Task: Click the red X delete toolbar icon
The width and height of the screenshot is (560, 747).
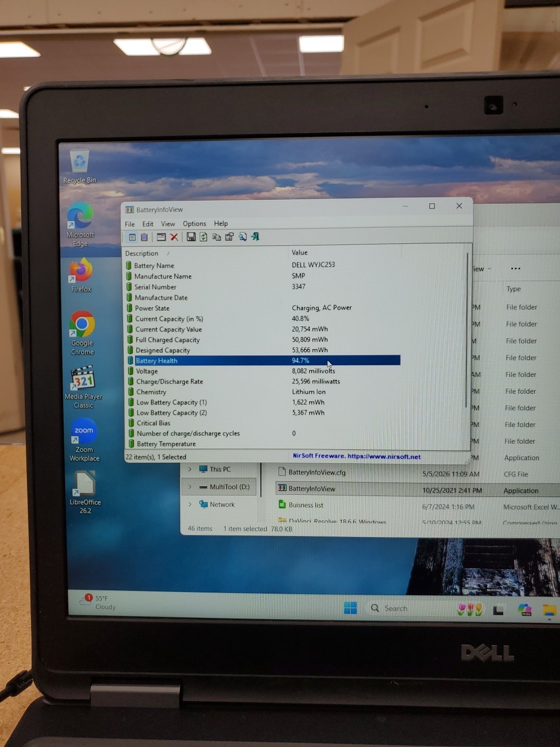Action: (174, 237)
